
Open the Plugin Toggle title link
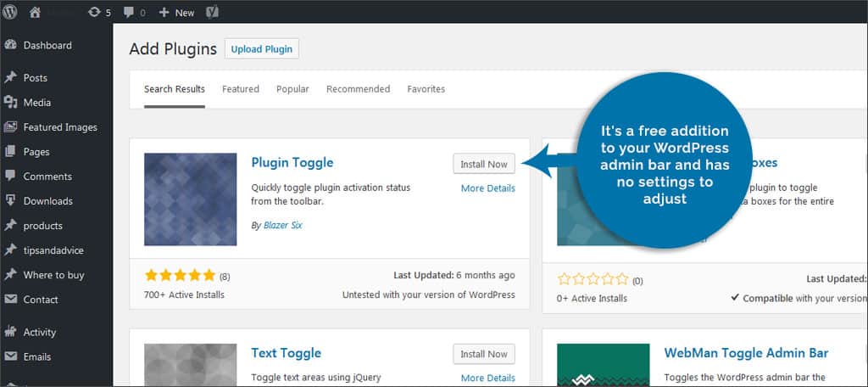292,162
